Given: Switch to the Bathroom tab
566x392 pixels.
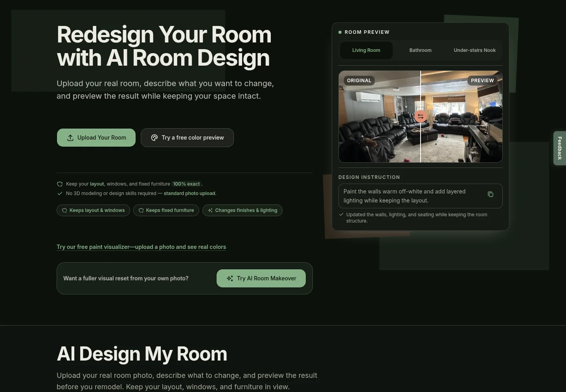Looking at the screenshot, I should pos(421,50).
